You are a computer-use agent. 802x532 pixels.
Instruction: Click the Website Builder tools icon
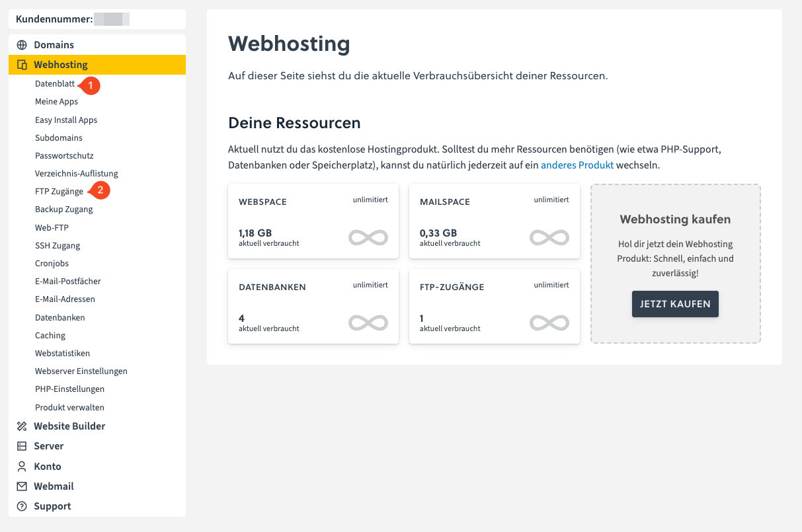(22, 426)
